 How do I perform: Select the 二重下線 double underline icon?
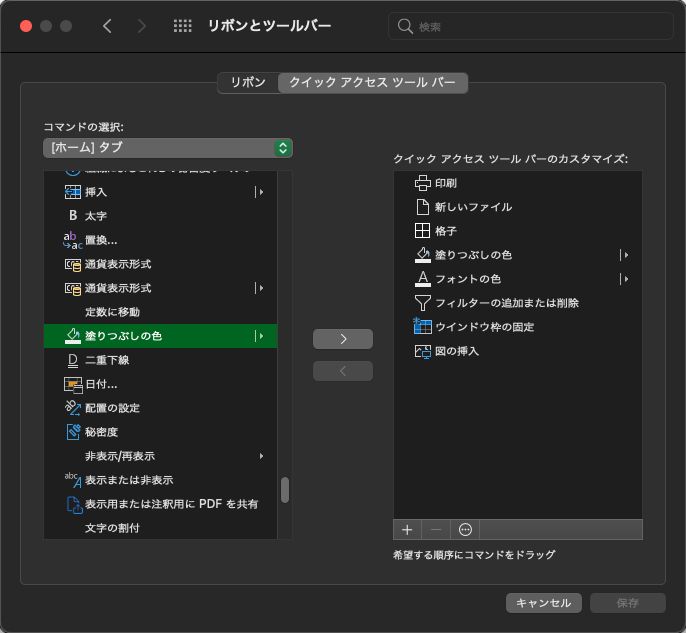point(72,360)
